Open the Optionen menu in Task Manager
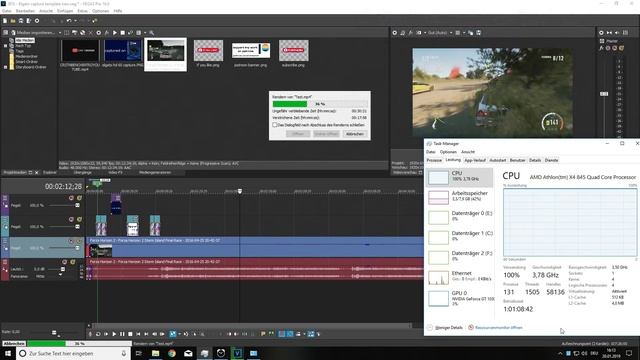640x360 pixels. click(448, 152)
